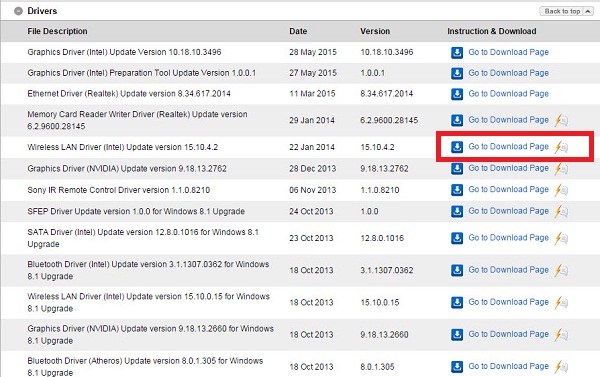Click download icon for Graphics Driver 10.18.10.3496
The image size is (600, 377).
[457, 52]
